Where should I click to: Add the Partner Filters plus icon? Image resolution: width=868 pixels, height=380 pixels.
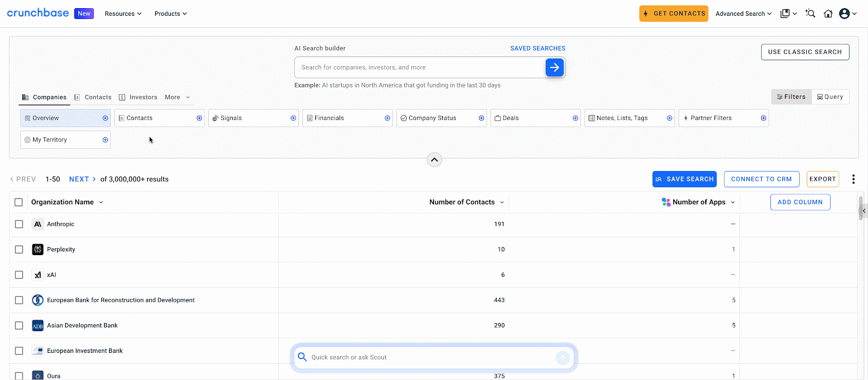pos(763,118)
